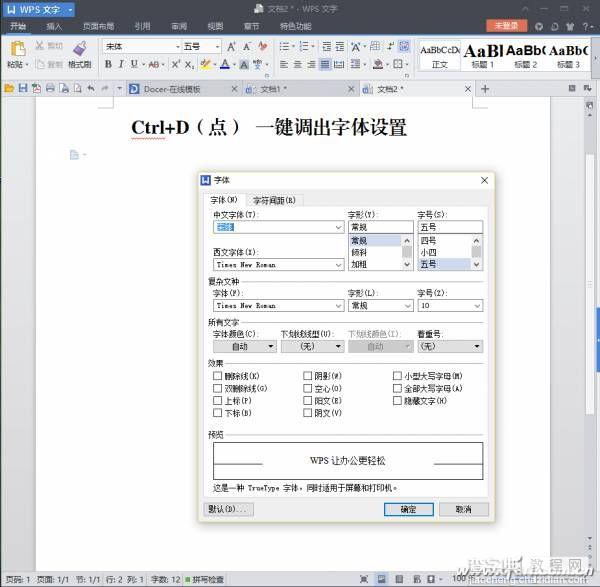The image size is (600, 587).
Task: Apply 标题 1 heading style
Action: click(x=483, y=56)
